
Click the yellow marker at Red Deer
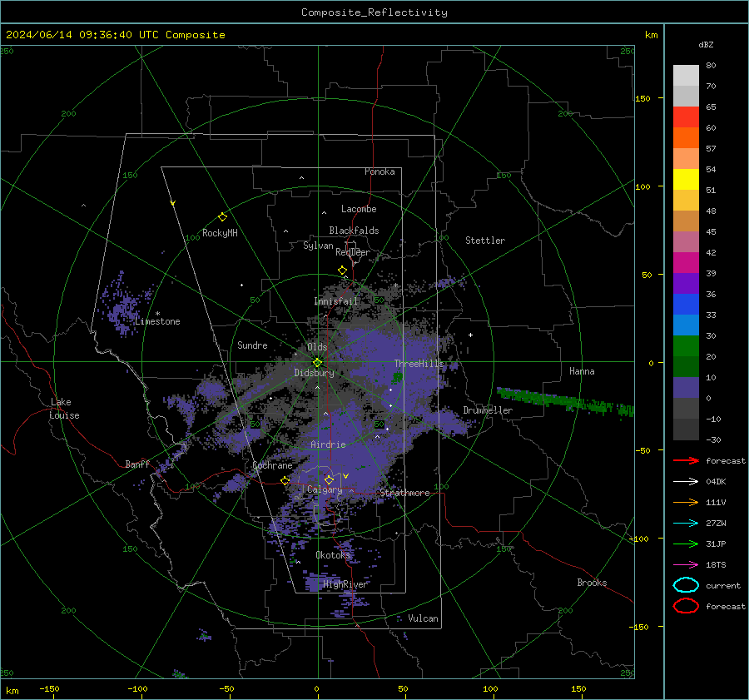(342, 271)
